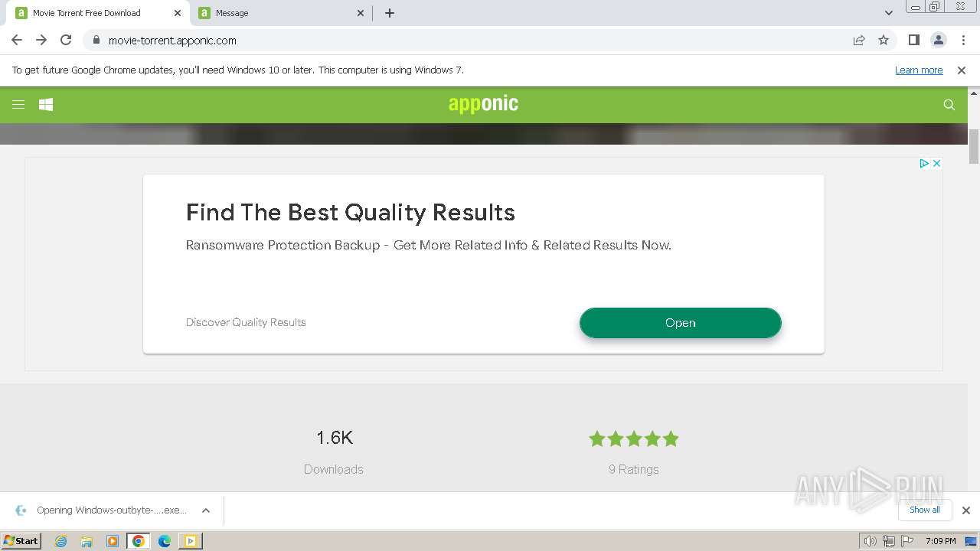Open Microsoft Edge from taskbar
The width and height of the screenshot is (980, 551).
click(165, 541)
